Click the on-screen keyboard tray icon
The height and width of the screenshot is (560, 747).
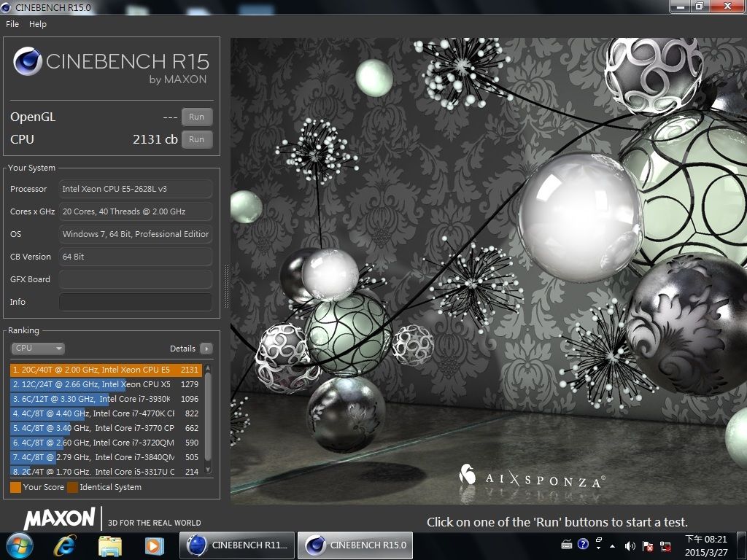[x=567, y=544]
